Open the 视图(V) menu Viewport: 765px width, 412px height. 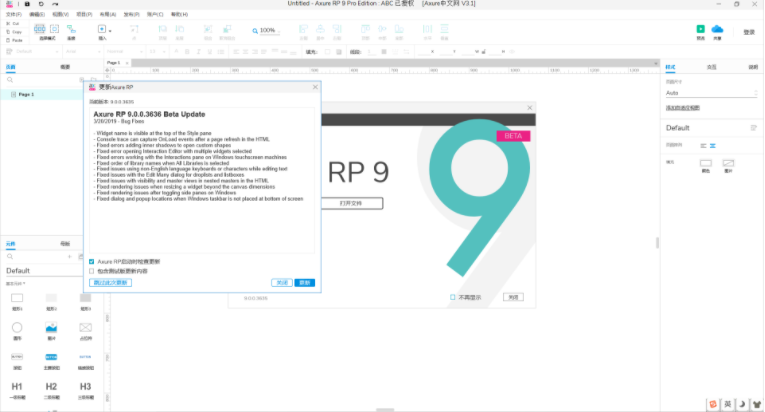60,15
